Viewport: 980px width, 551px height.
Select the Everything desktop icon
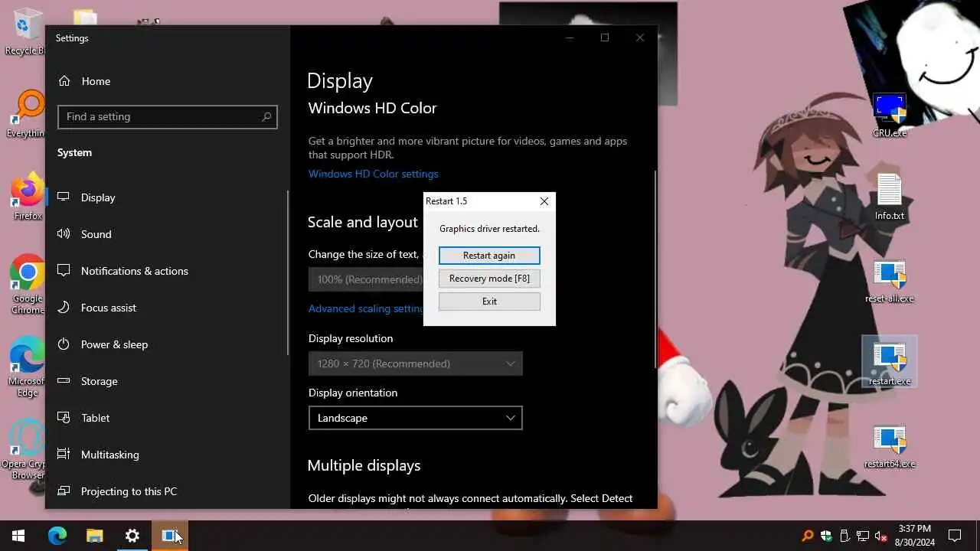click(28, 115)
